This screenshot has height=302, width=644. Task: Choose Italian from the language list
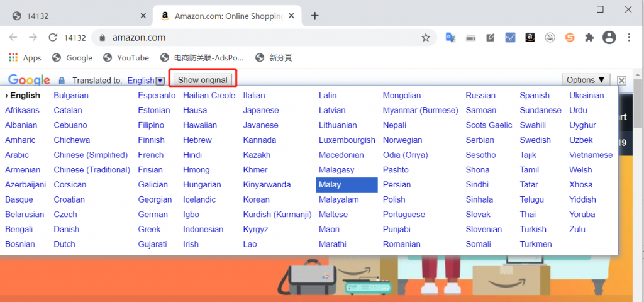254,96
